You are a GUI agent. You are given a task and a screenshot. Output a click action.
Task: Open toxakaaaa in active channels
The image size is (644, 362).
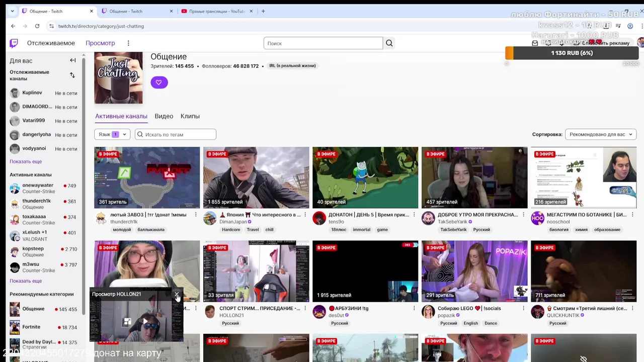click(43, 220)
